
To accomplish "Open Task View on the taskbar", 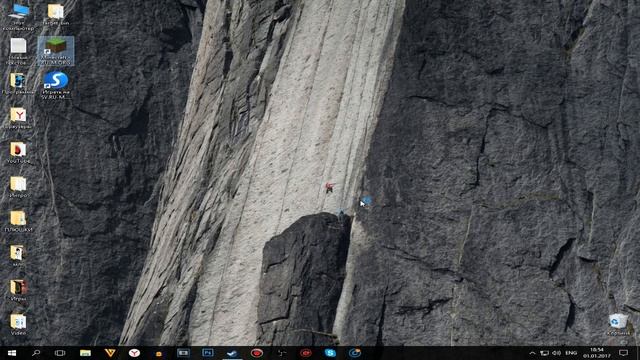I will click(60, 353).
